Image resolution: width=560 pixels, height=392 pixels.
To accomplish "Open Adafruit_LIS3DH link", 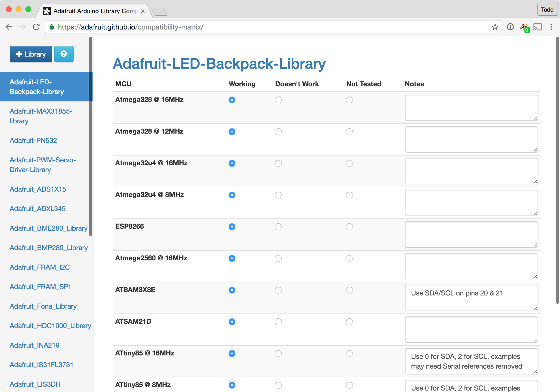I will click(x=35, y=384).
